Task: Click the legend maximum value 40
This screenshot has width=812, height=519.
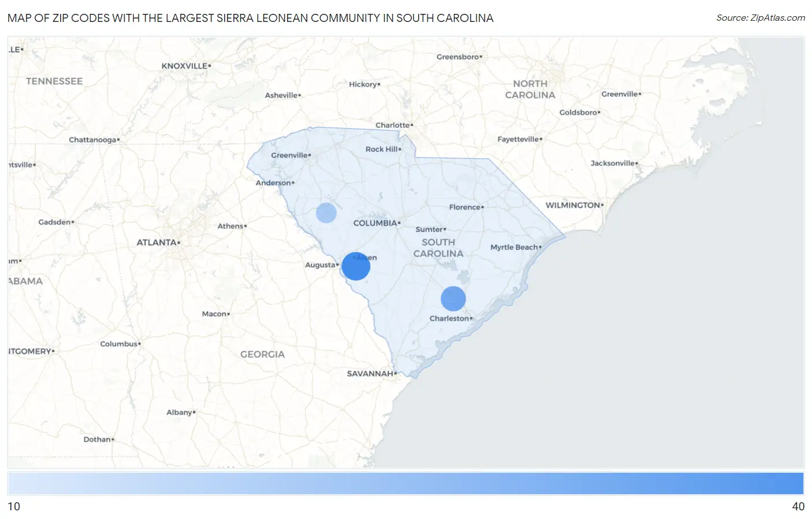Action: (798, 506)
